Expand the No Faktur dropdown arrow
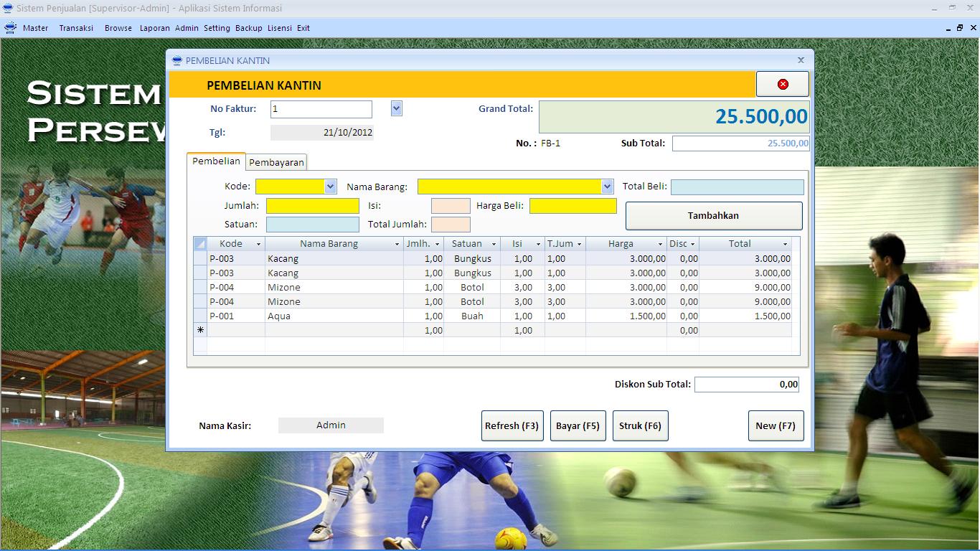The width and height of the screenshot is (980, 551). pos(397,108)
